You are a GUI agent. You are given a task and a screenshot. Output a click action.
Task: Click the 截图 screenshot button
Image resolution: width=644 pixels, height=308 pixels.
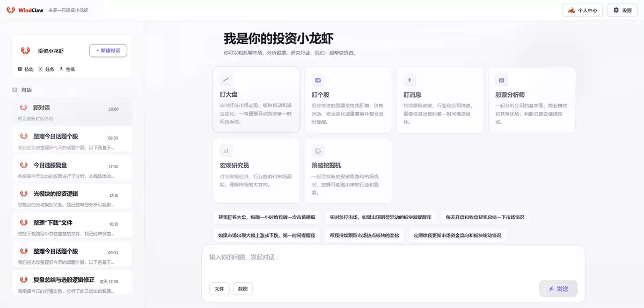pyautogui.click(x=243, y=289)
